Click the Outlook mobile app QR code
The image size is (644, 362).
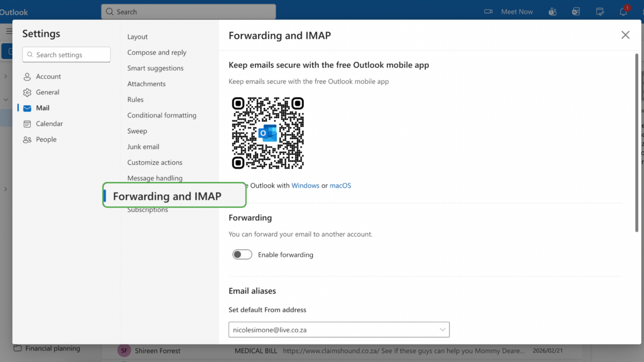(x=268, y=133)
